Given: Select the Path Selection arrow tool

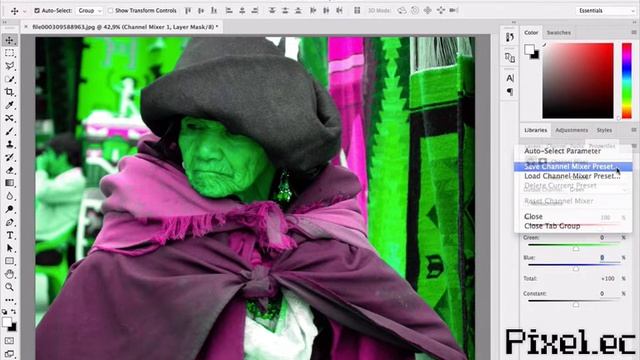Looking at the screenshot, I should pos(9,248).
